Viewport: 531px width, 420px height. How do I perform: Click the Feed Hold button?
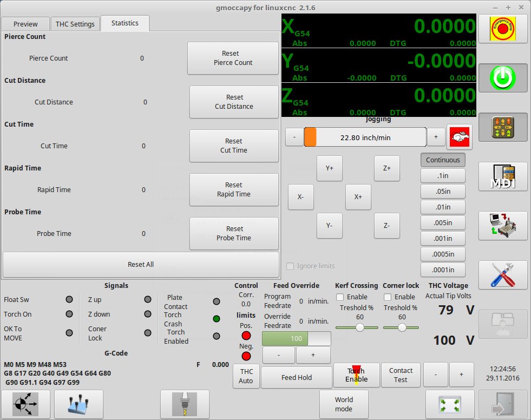297,377
